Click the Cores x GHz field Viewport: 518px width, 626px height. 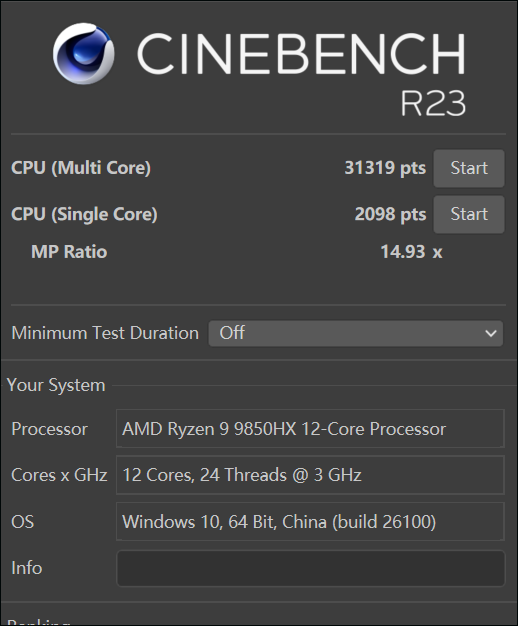pyautogui.click(x=310, y=475)
